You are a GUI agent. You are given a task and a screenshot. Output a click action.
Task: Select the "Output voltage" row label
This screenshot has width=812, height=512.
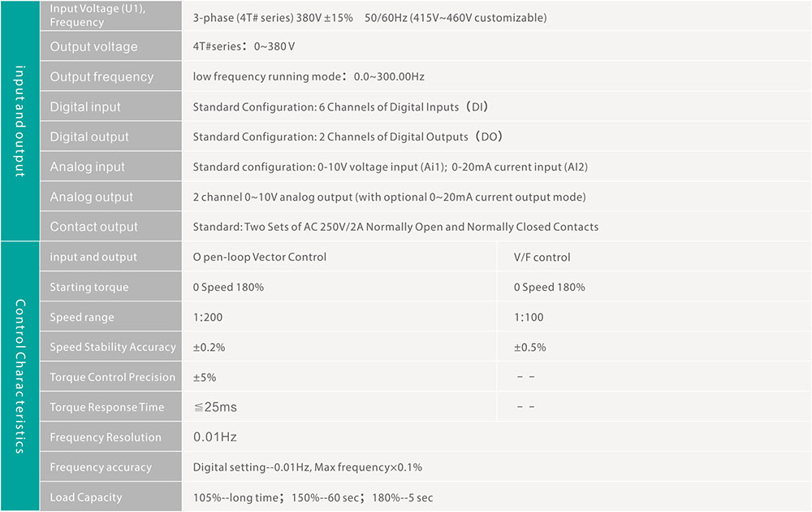coord(93,46)
